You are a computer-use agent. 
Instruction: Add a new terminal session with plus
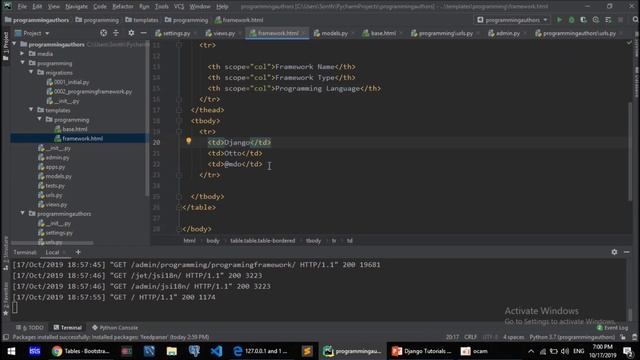[x=78, y=252]
